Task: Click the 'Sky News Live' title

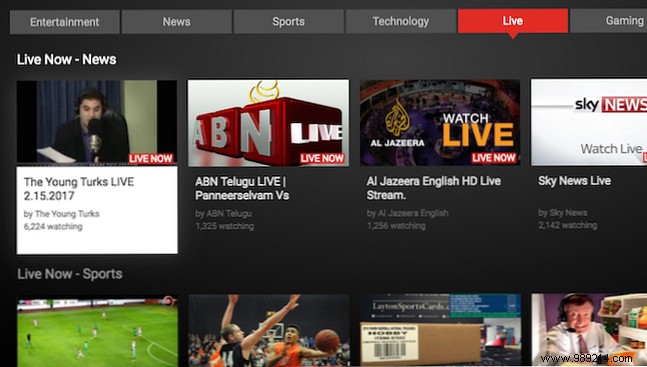Action: [x=574, y=181]
